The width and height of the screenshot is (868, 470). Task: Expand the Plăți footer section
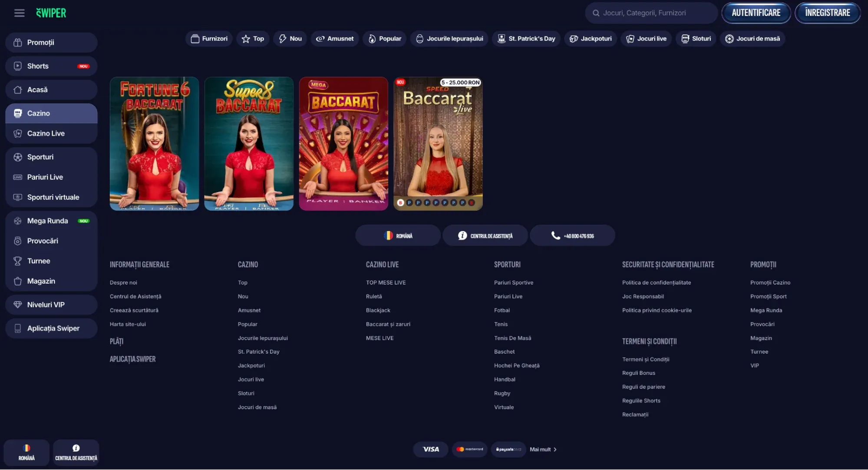coord(116,341)
